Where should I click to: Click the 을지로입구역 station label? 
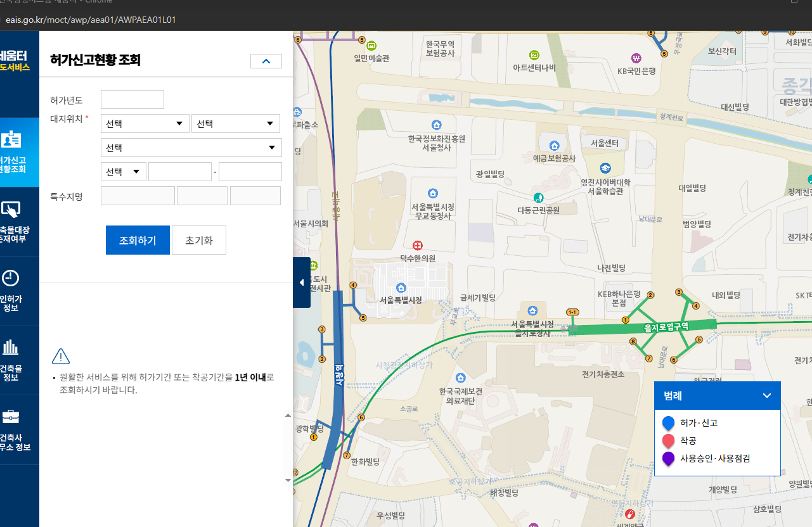666,326
